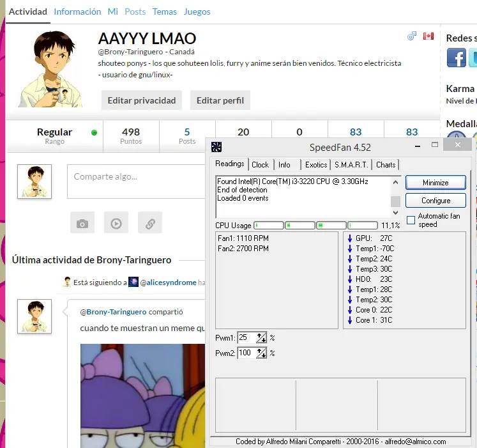Click the avatar beside the shared post
This screenshot has height=448, width=477.
pos(34,316)
